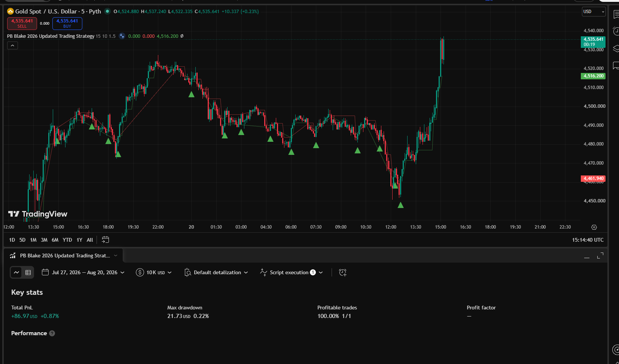The height and width of the screenshot is (364, 619).
Task: Select the All time range
Action: [90, 240]
